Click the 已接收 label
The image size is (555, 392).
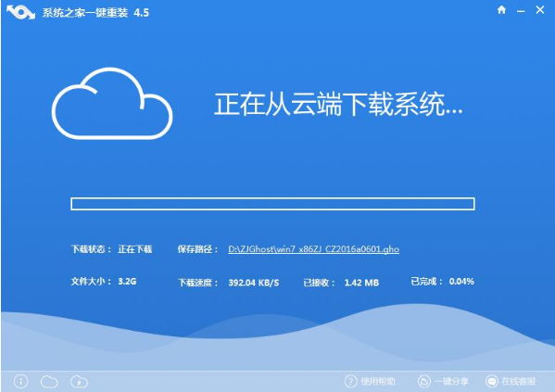pyautogui.click(x=320, y=283)
